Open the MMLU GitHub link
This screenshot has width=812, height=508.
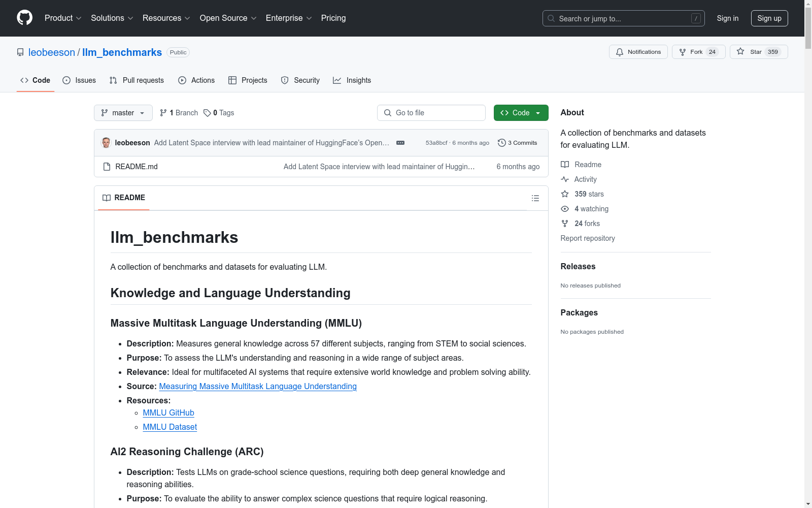168,413
